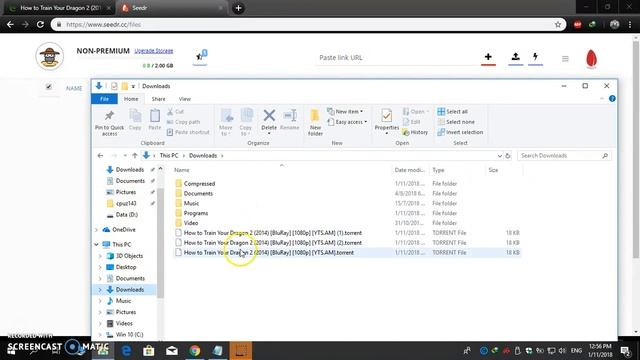Click Downloads in the address breadcrumb
This screenshot has height=360, width=640.
pos(203,156)
